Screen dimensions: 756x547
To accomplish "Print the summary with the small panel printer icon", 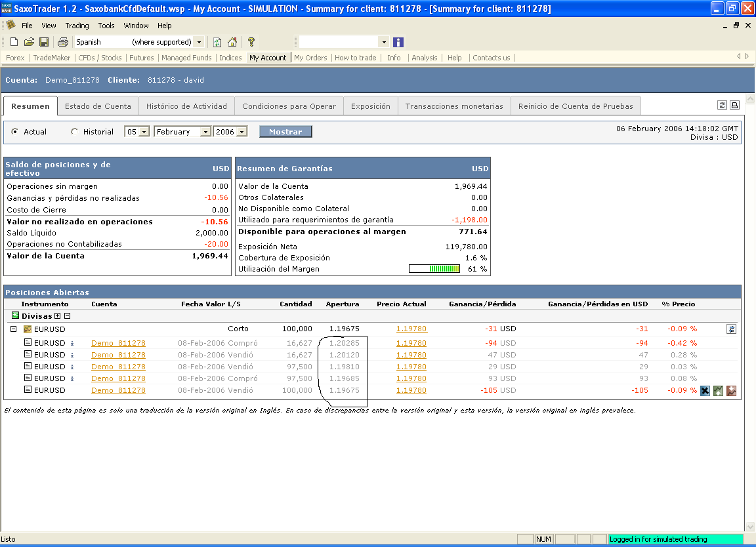I will point(734,105).
